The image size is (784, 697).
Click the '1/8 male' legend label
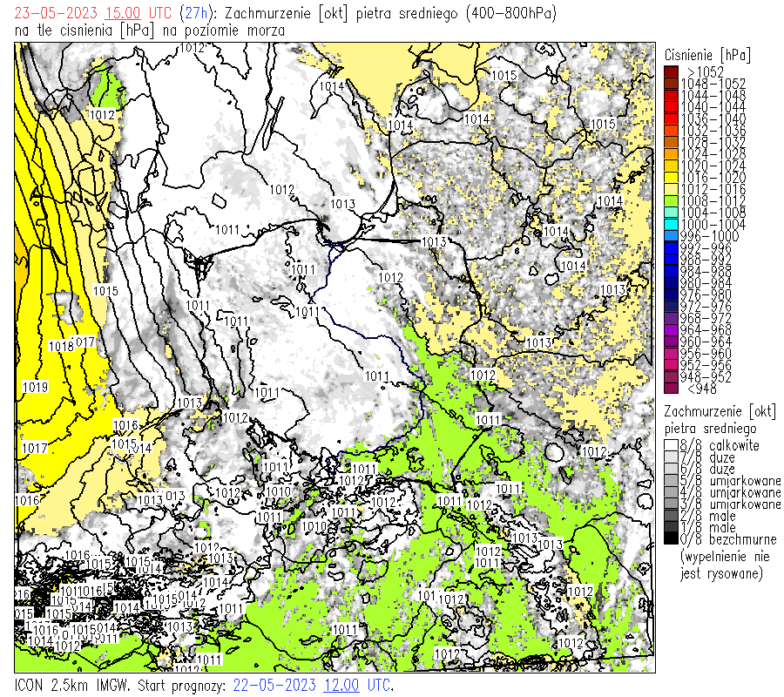tap(707, 527)
